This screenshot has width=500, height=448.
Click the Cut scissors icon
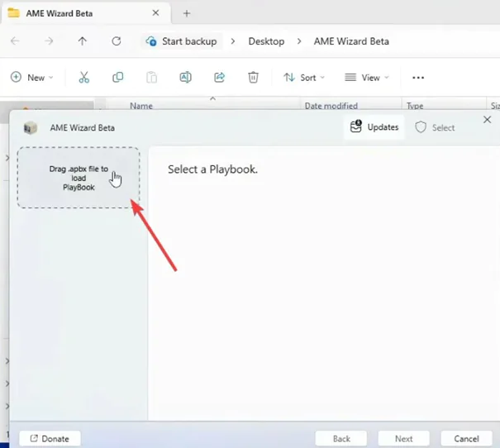(83, 78)
